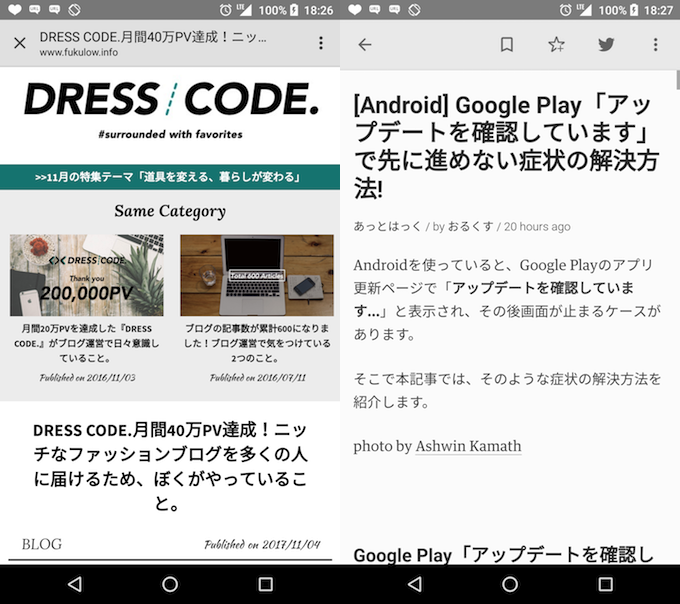This screenshot has height=604, width=680.
Task: Open article 月間20万PVを達成した title
Action: [87, 343]
